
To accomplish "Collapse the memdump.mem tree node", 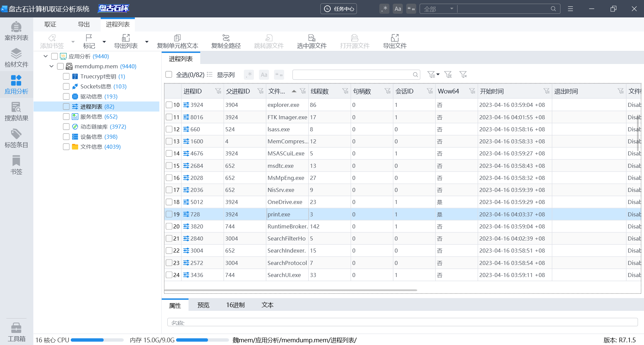I will point(52,66).
